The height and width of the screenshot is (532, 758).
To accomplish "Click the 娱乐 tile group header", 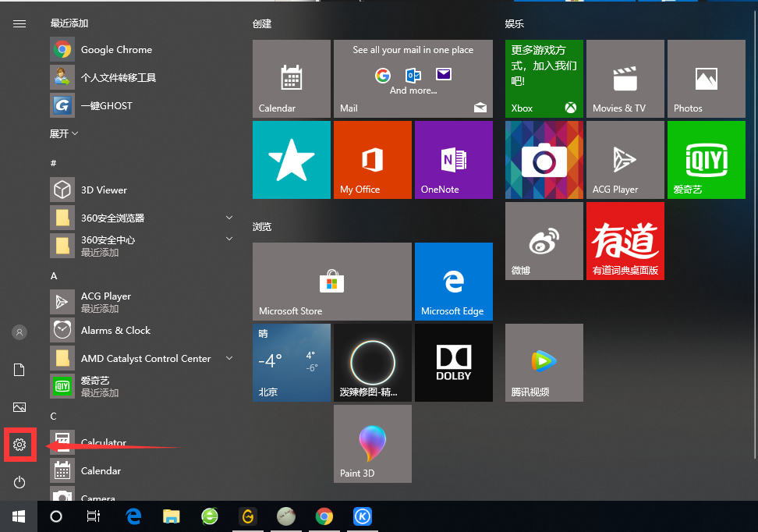I will (x=515, y=23).
